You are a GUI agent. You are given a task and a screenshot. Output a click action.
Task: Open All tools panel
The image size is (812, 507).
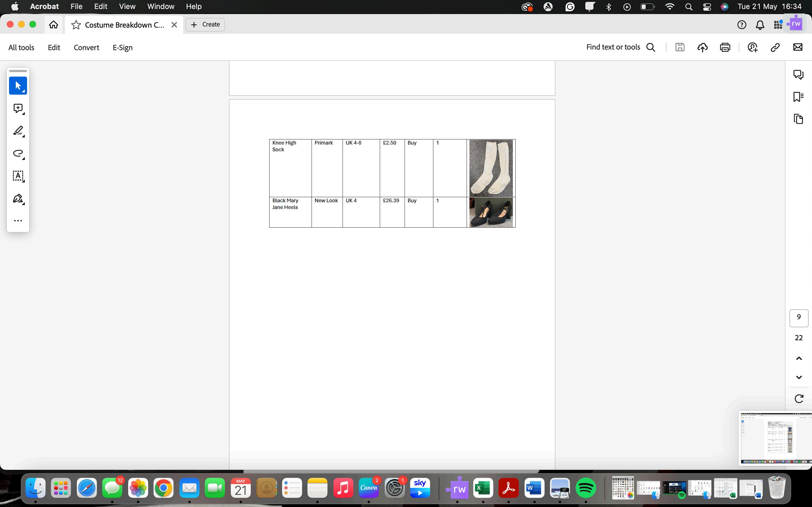[21, 48]
